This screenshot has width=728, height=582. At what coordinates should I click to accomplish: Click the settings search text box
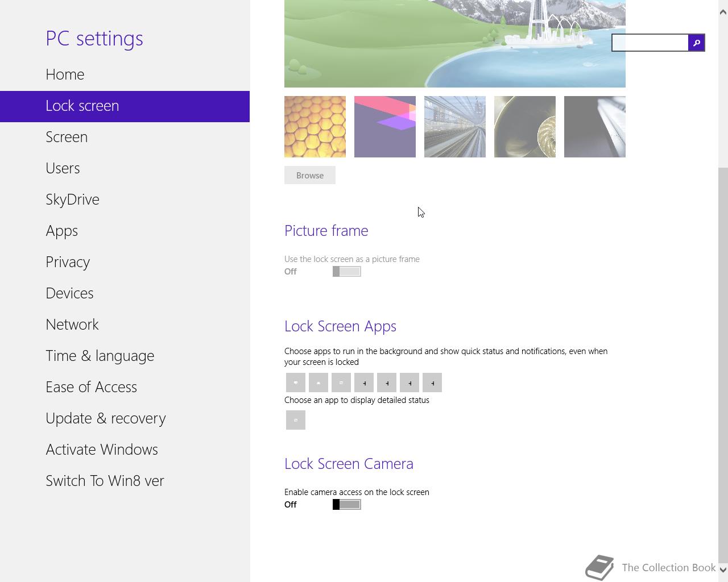click(650, 43)
